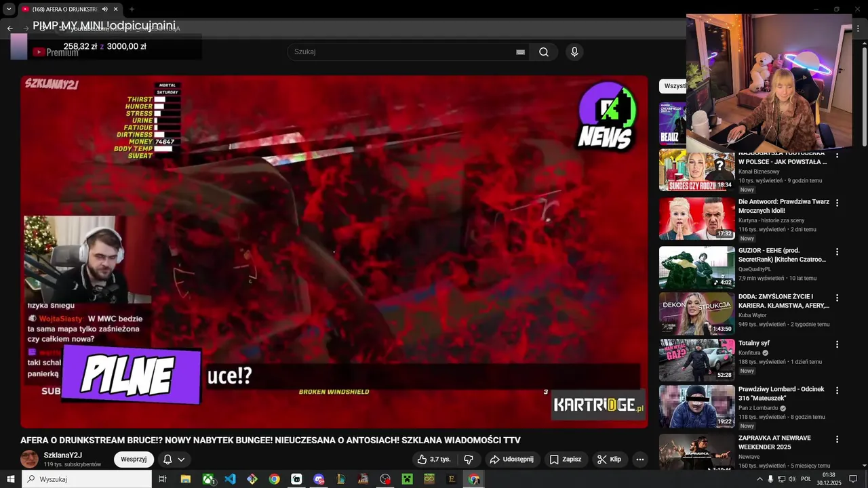Open Prawdziwy Lombard Odcinek 316 title
Viewport: 868px width, 488px height.
781,394
